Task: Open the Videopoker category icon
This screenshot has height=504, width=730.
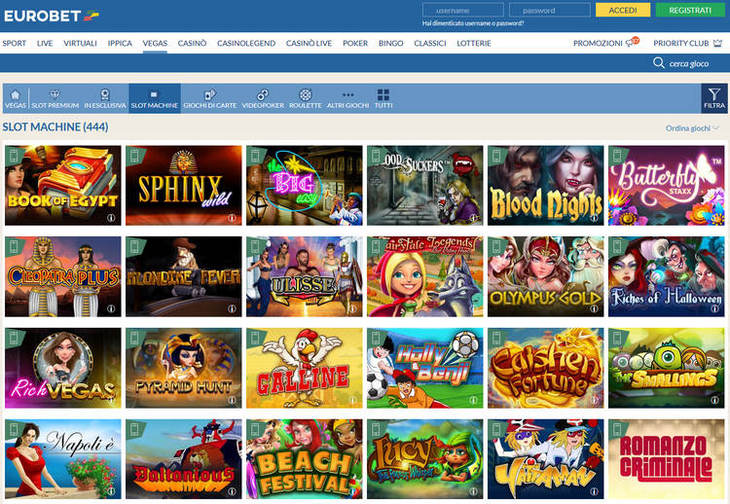Action: [x=263, y=94]
